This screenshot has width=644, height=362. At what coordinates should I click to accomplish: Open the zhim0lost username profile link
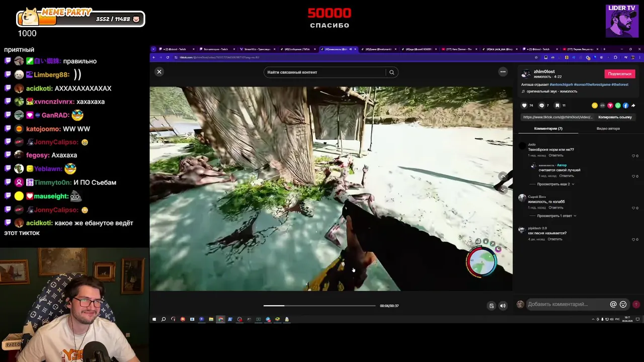tap(544, 72)
